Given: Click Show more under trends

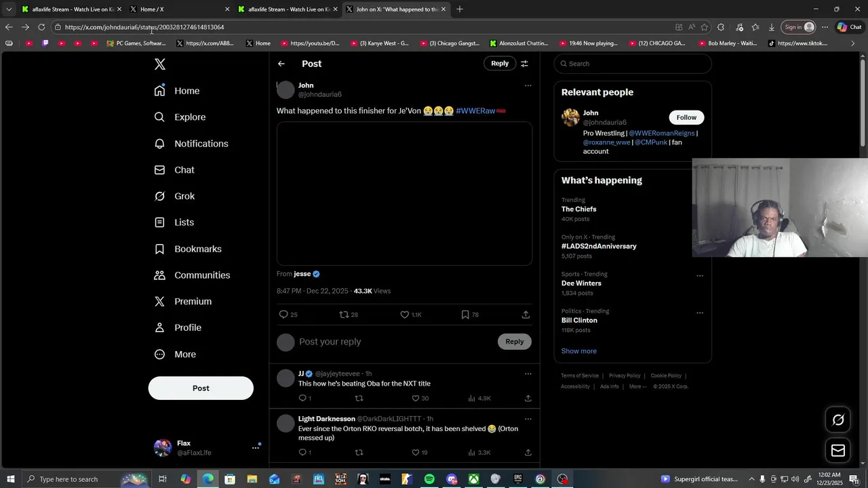Looking at the screenshot, I should [579, 351].
